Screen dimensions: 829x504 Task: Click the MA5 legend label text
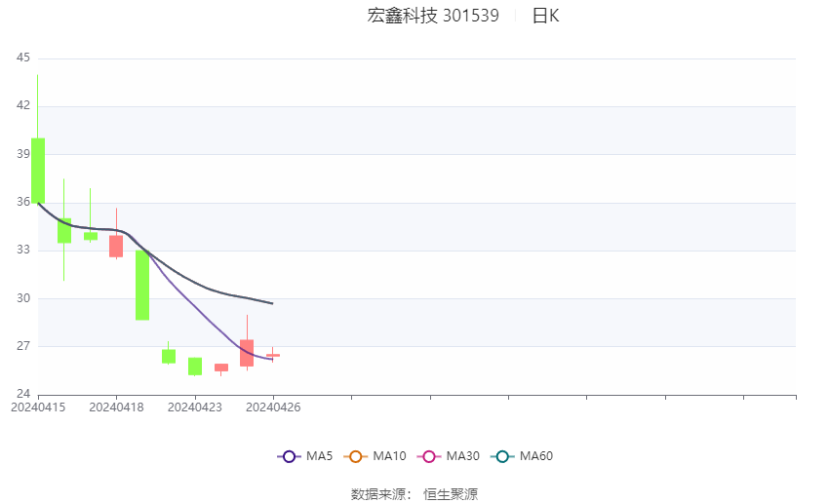coord(319,456)
